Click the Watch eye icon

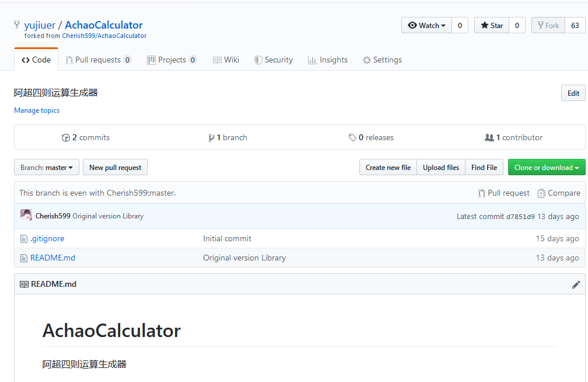412,25
